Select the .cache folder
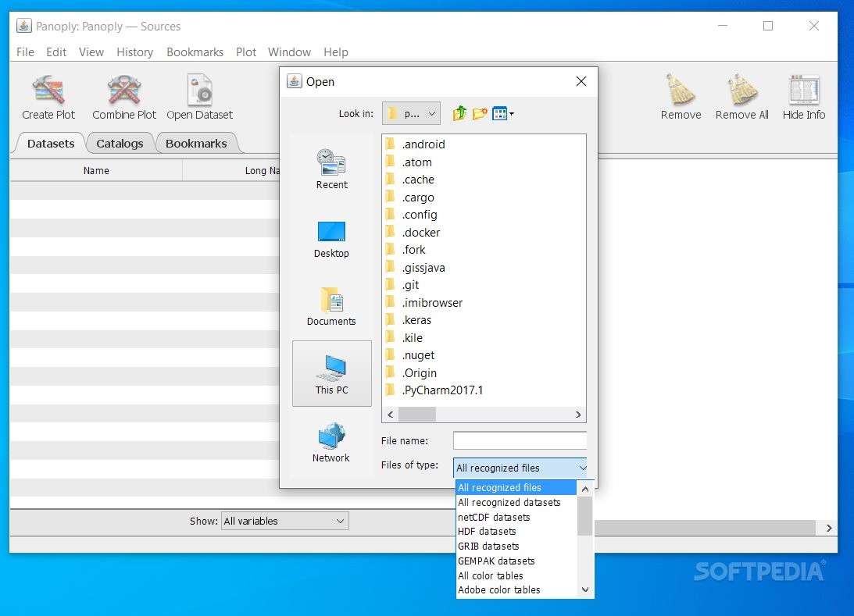Image resolution: width=854 pixels, height=616 pixels. (x=410, y=180)
